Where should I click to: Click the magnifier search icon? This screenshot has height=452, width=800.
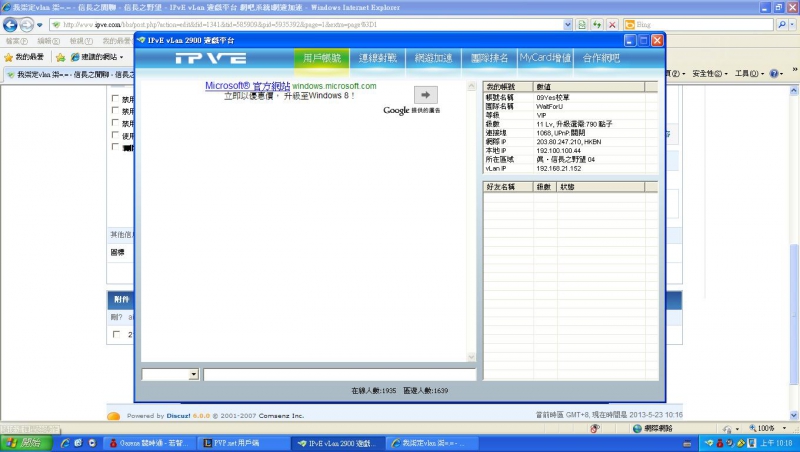[x=782, y=24]
